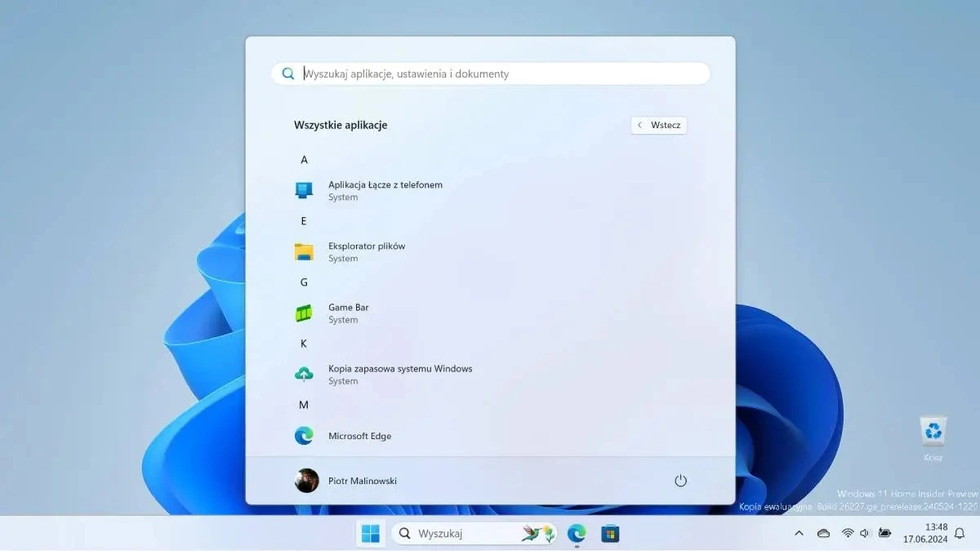
Task: Click the search highlight bird icon on taskbar
Action: [535, 532]
